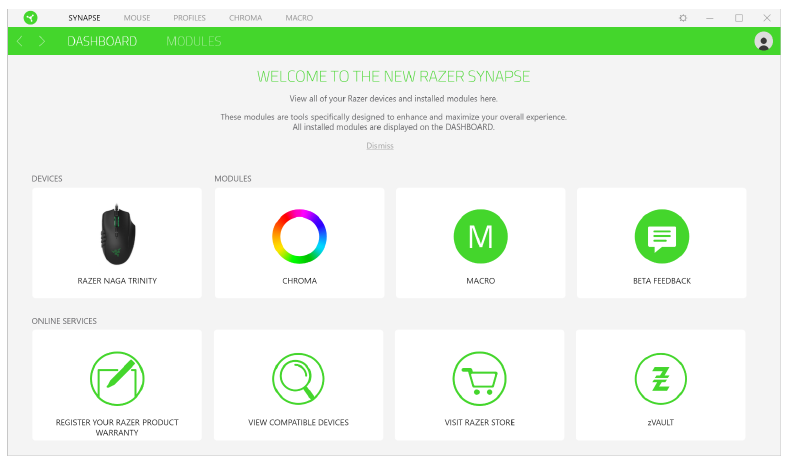Click the BETA FEEDBACK label
Viewport: 793px width, 474px height.
click(662, 281)
